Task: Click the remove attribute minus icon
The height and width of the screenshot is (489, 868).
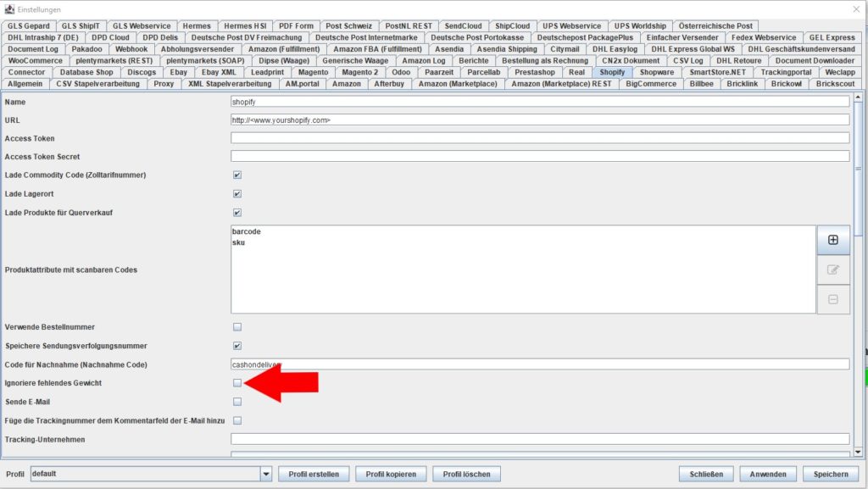Action: 833,300
